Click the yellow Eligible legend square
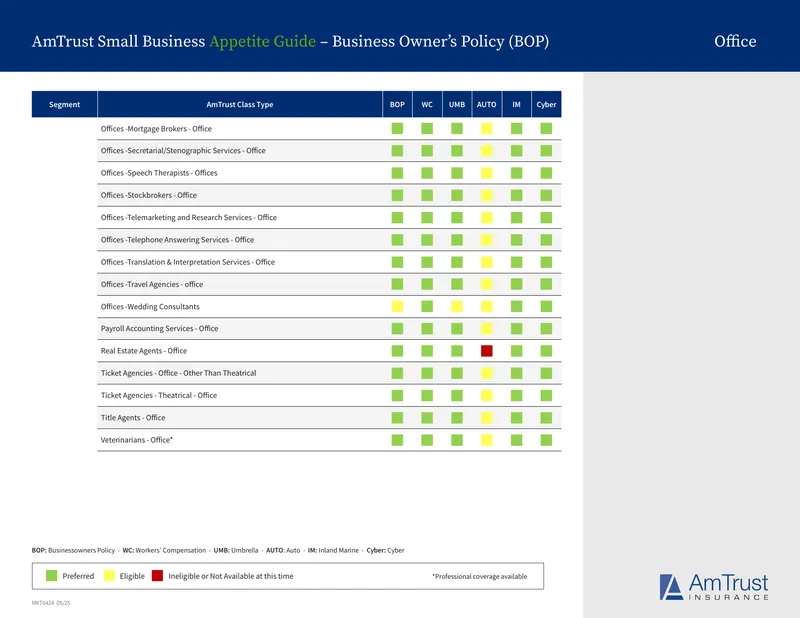 coord(109,576)
